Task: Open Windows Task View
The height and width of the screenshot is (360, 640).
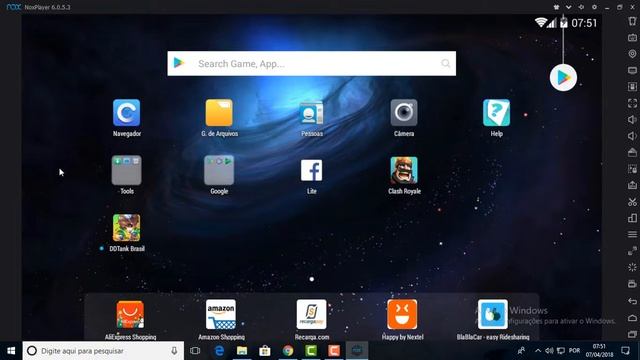Action: [195, 351]
